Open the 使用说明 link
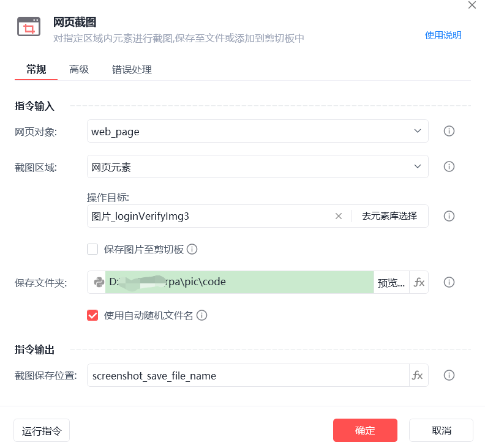Screen dimensions: 485x448 [443, 35]
